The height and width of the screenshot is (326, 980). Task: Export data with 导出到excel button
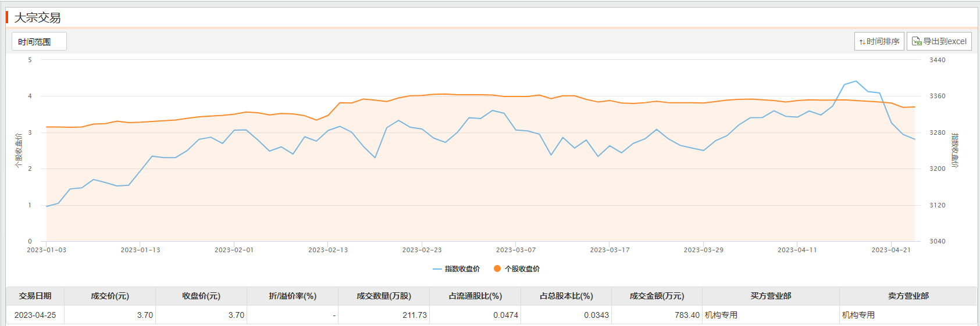[939, 41]
